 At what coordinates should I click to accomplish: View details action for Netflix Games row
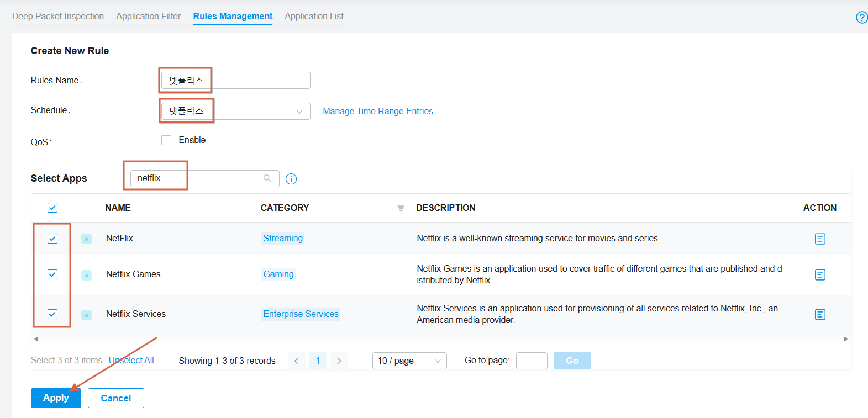point(820,274)
